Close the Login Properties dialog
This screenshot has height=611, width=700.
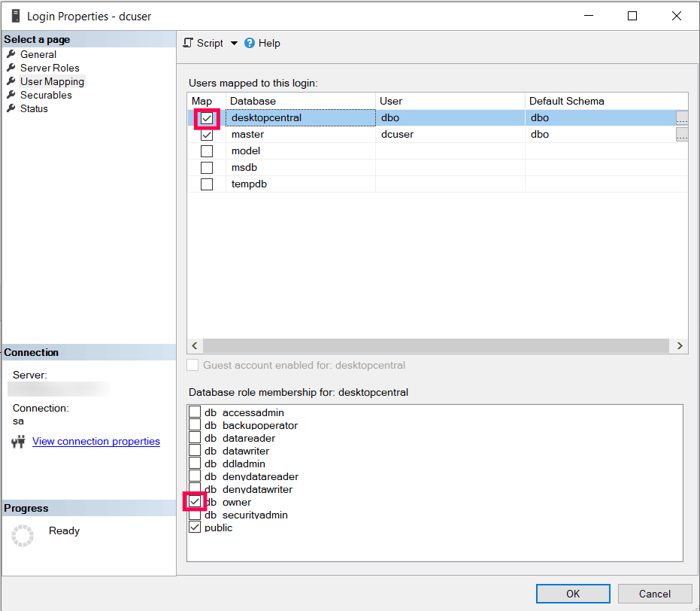click(677, 16)
